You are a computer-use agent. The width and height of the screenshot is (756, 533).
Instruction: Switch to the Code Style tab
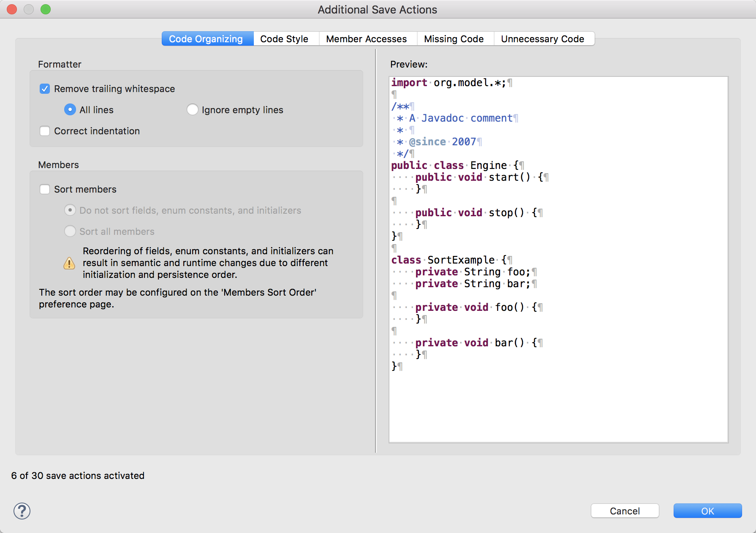(x=284, y=39)
